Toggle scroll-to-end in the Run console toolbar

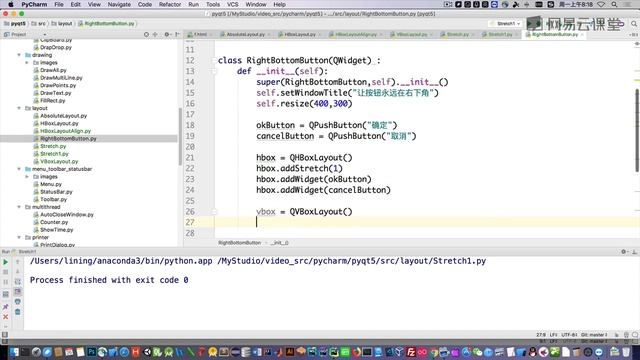point(18,291)
